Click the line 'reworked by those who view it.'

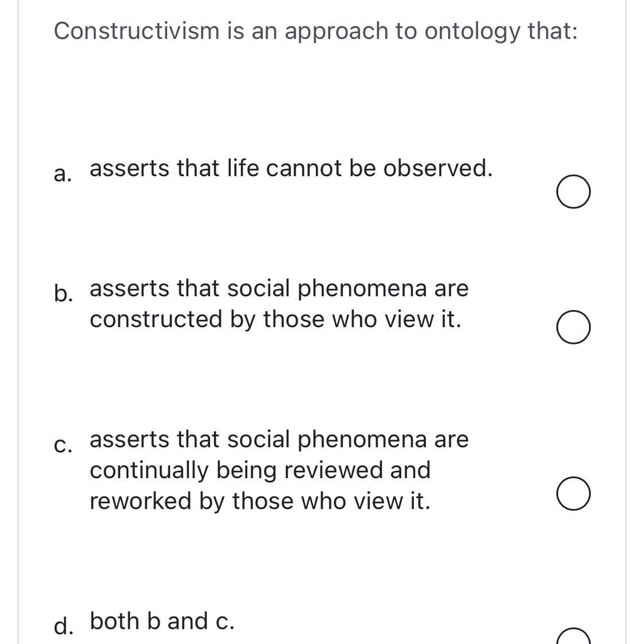pyautogui.click(x=260, y=502)
